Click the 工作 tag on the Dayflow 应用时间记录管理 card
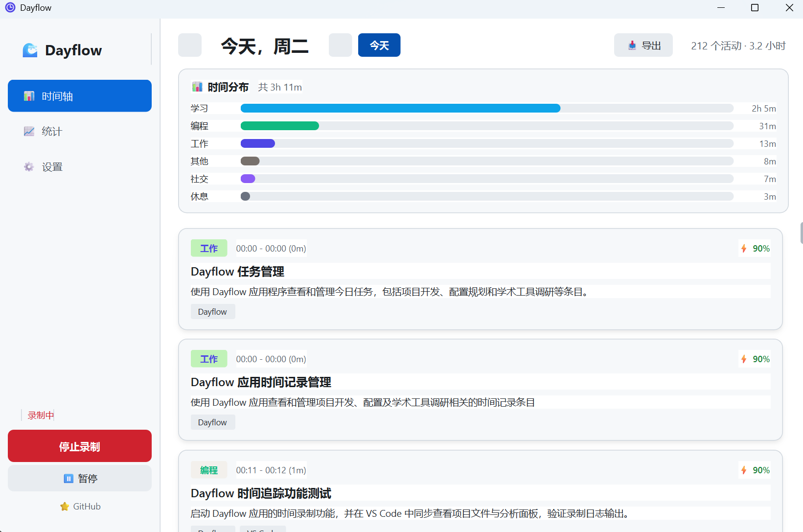Viewport: 803px width, 532px height. click(209, 359)
